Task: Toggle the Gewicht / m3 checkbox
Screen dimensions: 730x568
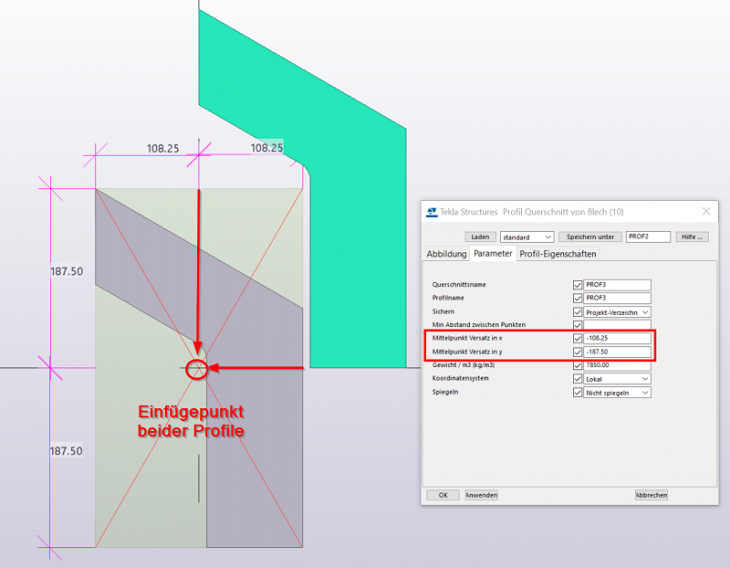Action: pos(577,365)
